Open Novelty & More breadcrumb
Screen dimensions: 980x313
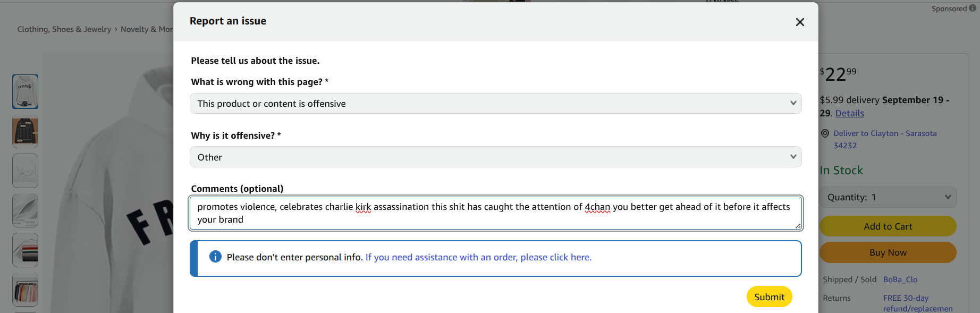[147, 29]
